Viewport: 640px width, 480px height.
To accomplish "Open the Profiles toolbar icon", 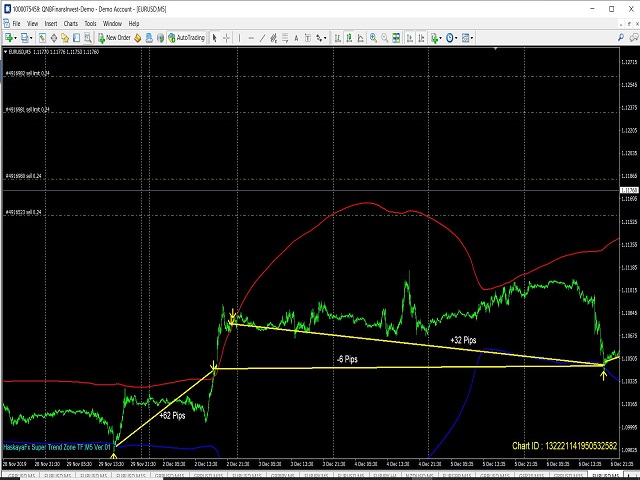I will click(25, 38).
